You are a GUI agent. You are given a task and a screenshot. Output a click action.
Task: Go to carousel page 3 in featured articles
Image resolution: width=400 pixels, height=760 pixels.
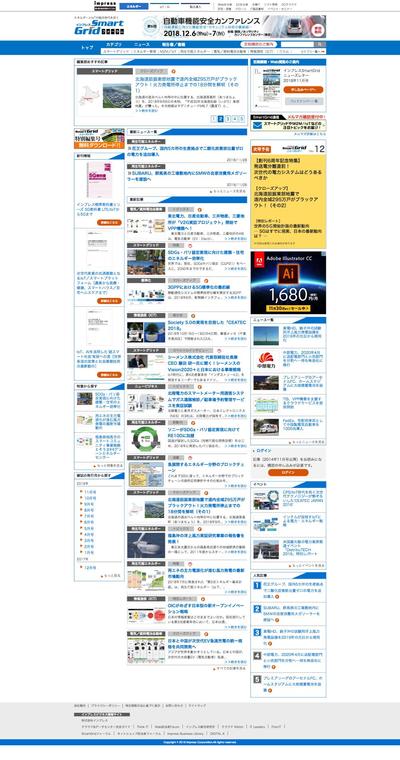coord(228,118)
